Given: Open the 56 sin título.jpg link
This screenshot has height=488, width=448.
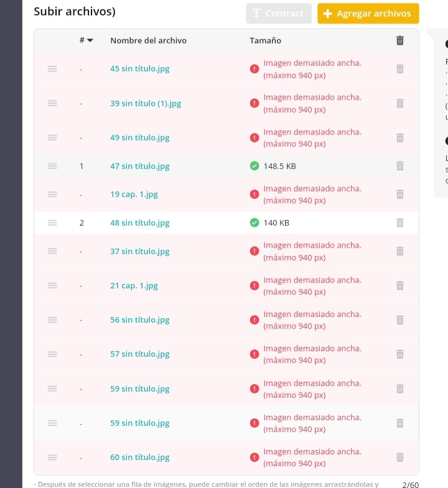Looking at the screenshot, I should (139, 320).
